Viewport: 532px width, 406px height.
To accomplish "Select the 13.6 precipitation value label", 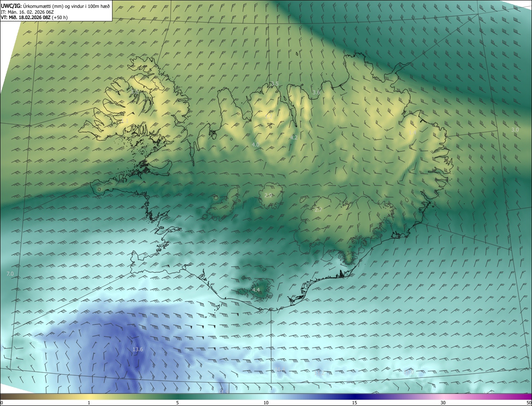I will (138, 350).
